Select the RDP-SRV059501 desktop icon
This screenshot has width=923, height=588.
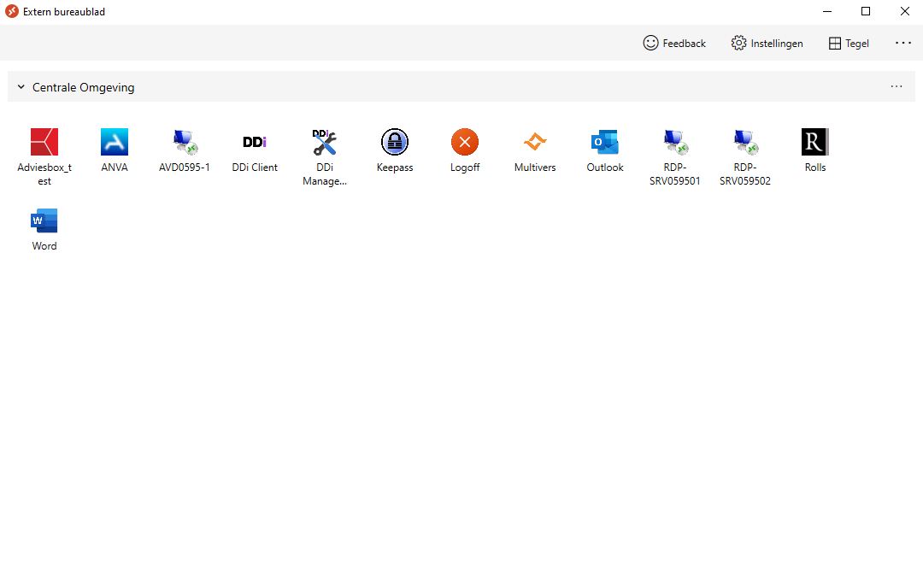(674, 142)
